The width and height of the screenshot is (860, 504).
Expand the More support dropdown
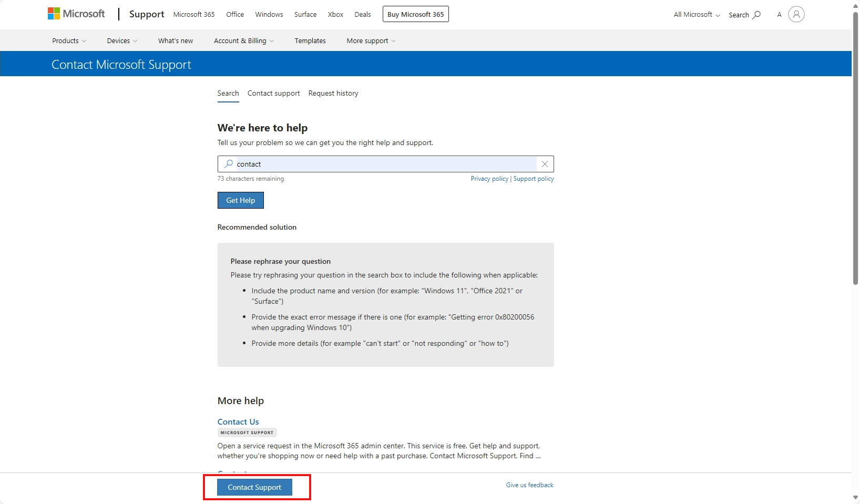371,40
